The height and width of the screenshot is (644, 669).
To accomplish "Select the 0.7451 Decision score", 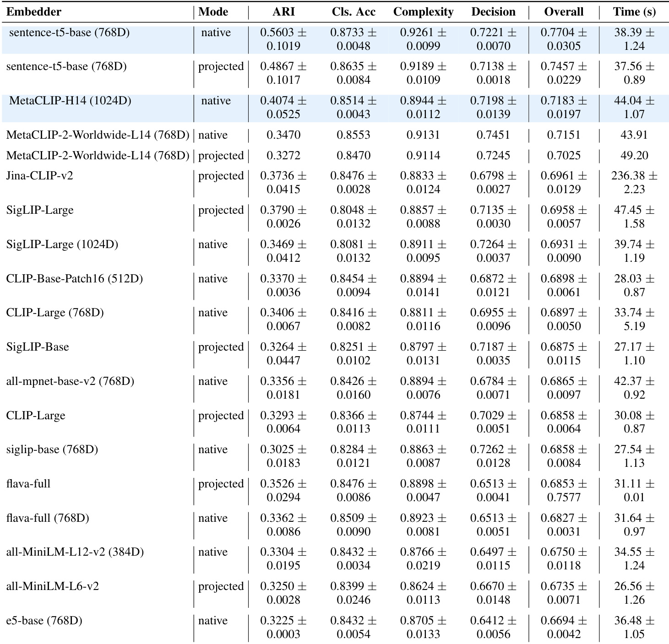I will tap(493, 135).
